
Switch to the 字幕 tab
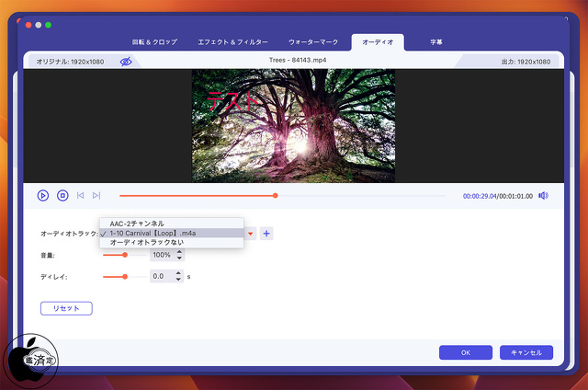pyautogui.click(x=436, y=42)
